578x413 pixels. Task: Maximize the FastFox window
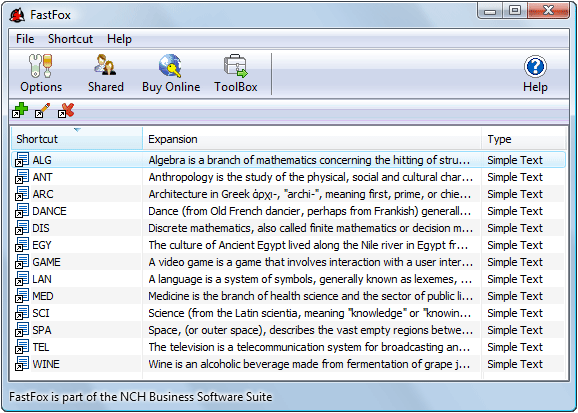click(515, 10)
